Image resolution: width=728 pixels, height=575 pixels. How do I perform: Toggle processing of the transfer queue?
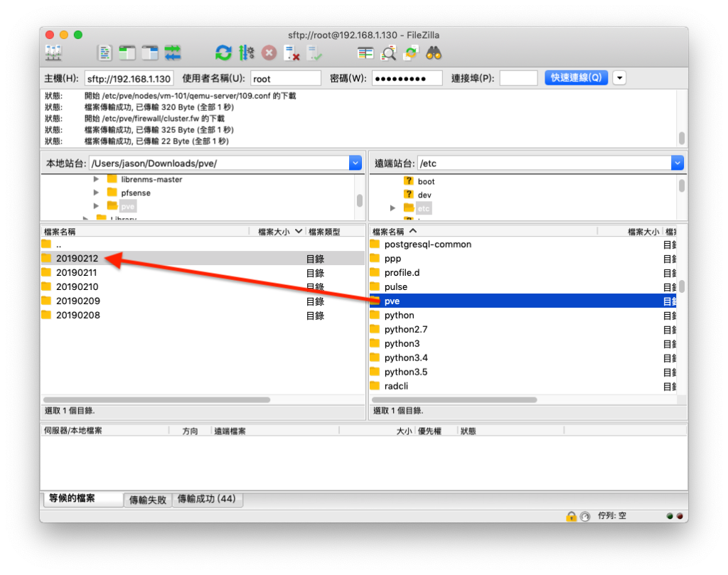coord(246,53)
